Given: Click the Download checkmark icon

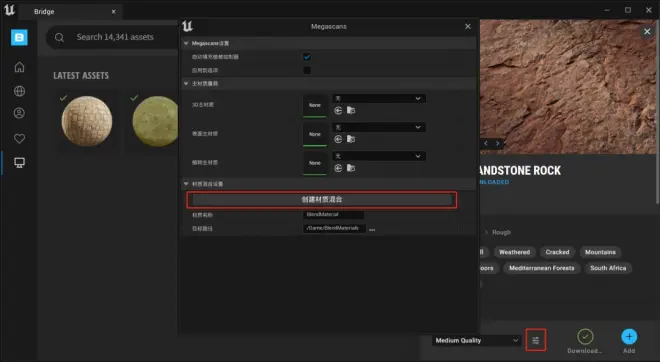Looking at the screenshot, I should tap(585, 337).
